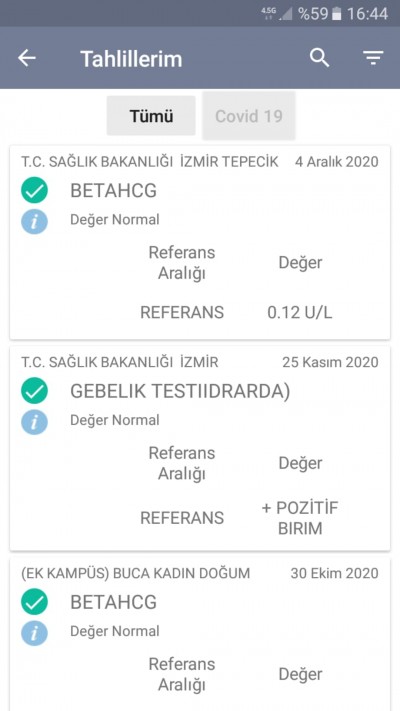
Task: Tap the 25 Kasım 2020 date
Action: pos(330,362)
